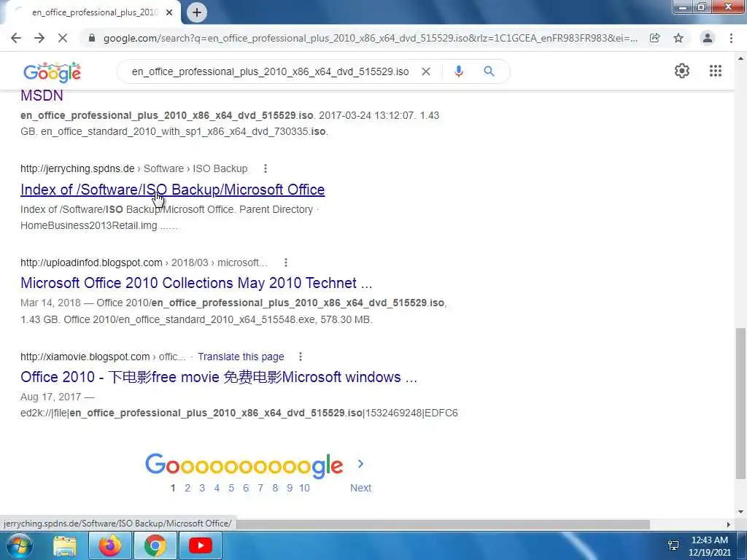Image resolution: width=747 pixels, height=560 pixels.
Task: Open Google quick settings gear
Action: [682, 71]
